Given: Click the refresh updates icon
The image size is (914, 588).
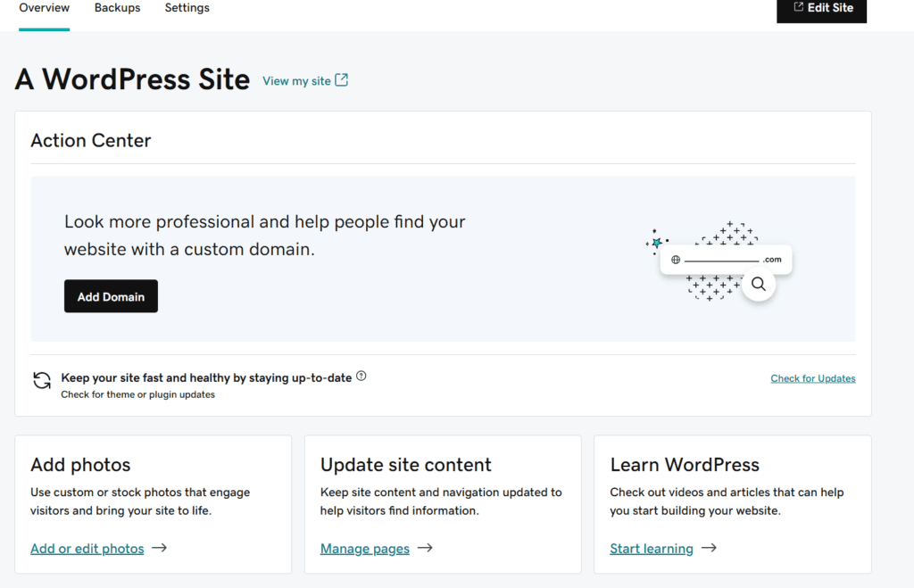Looking at the screenshot, I should (42, 381).
